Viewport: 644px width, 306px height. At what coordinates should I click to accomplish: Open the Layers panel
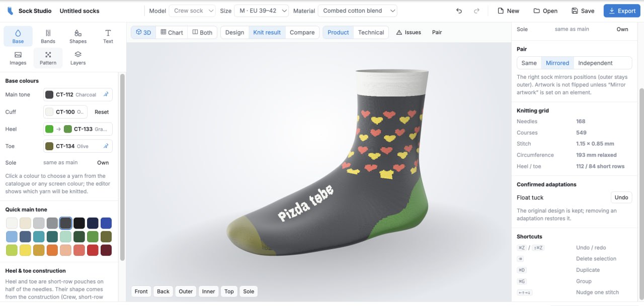tap(78, 58)
